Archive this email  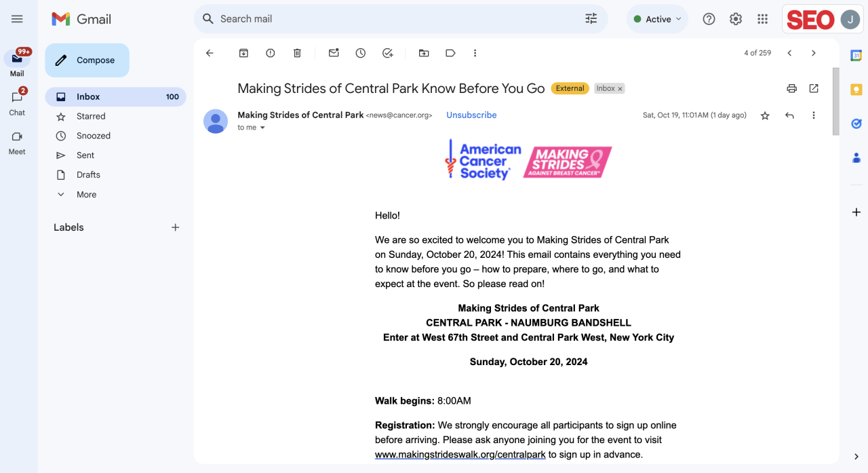[x=243, y=53]
